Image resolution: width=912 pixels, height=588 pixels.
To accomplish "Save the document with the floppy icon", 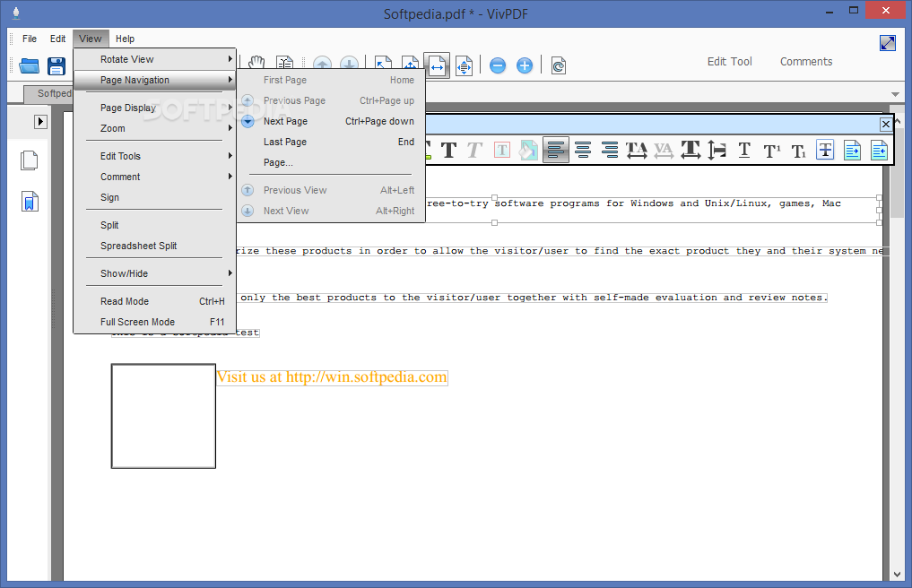I will coord(56,65).
